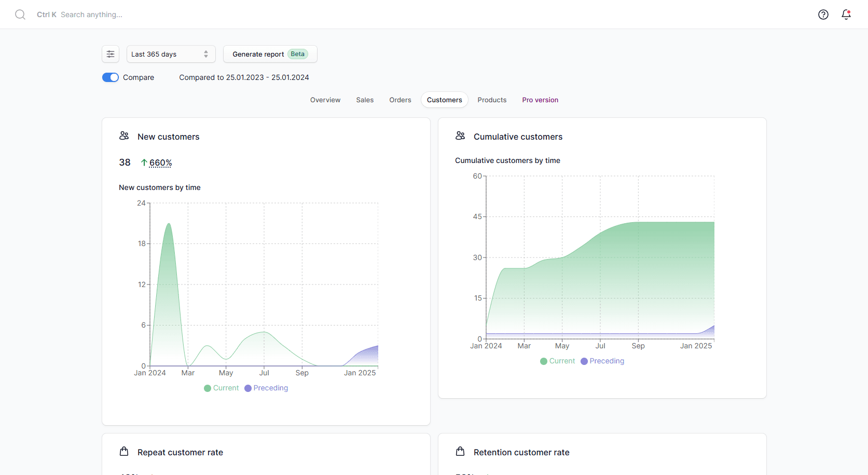
Task: Open the filter settings sliders icon
Action: coord(111,54)
